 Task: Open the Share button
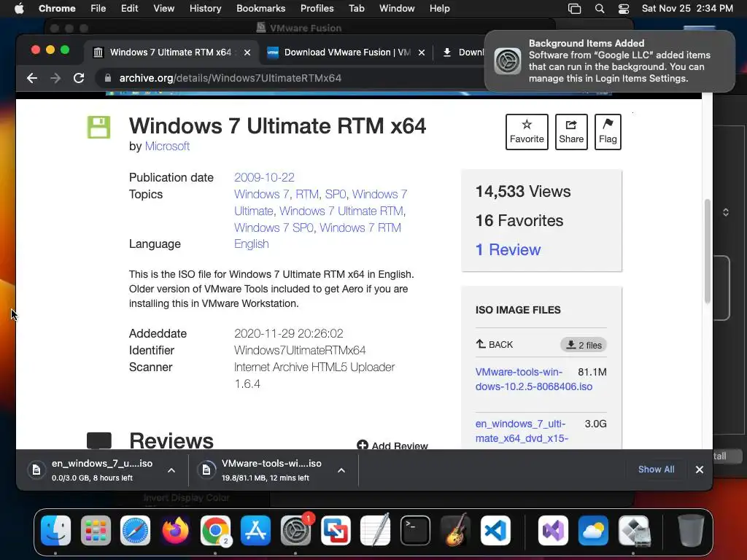click(x=571, y=132)
